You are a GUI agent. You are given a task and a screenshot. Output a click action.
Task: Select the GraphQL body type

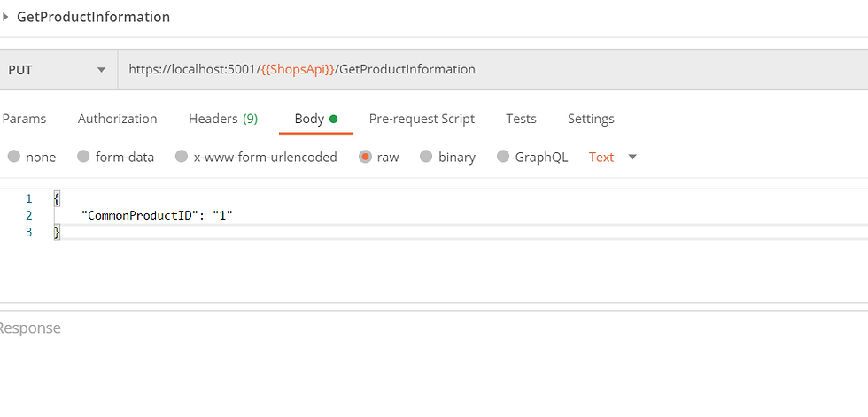coord(503,157)
